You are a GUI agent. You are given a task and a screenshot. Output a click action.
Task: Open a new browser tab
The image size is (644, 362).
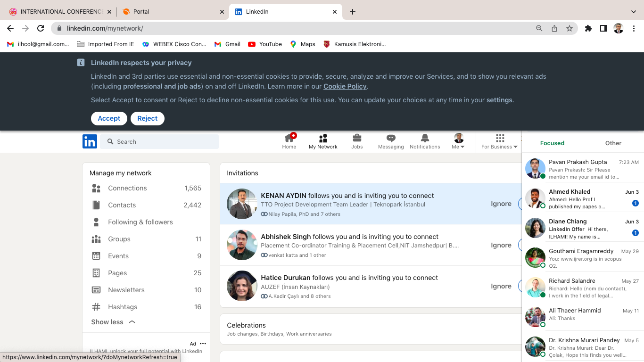pos(353,12)
